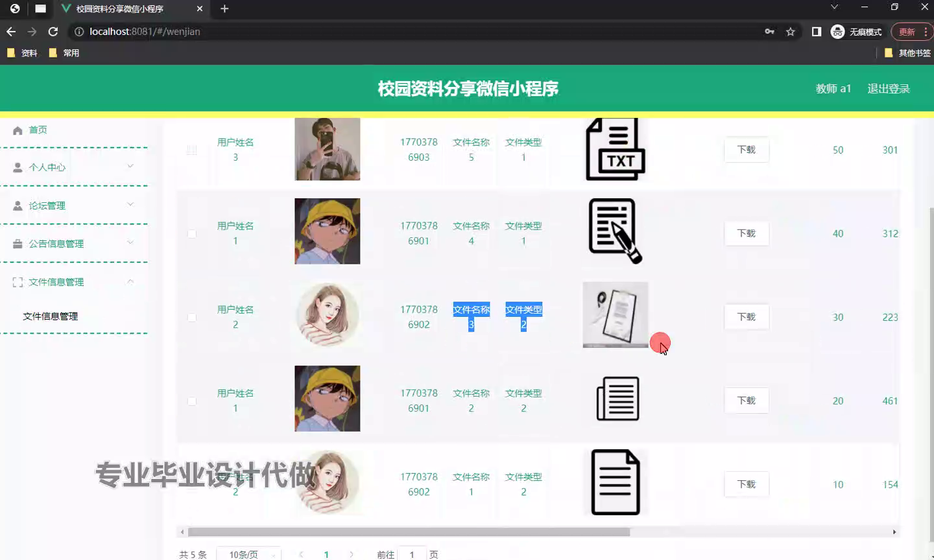Image resolution: width=934 pixels, height=560 pixels.
Task: Download the file in 文件名称 1 row
Action: 747,484
